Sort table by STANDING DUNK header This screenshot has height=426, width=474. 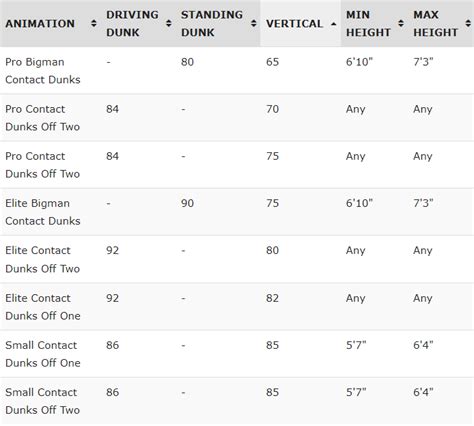point(212,24)
